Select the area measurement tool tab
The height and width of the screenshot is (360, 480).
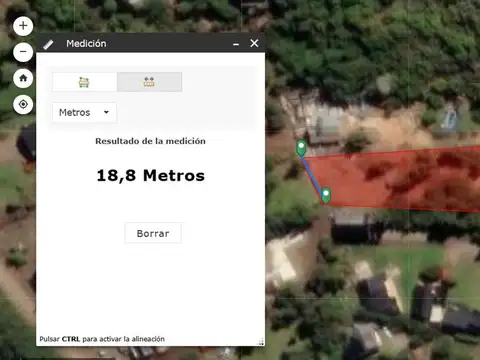click(84, 82)
